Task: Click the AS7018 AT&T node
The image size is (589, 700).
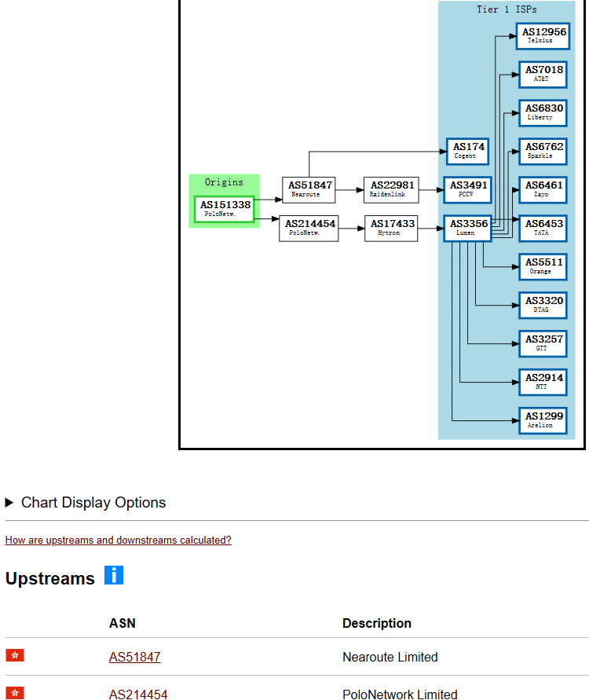Action: tap(543, 75)
